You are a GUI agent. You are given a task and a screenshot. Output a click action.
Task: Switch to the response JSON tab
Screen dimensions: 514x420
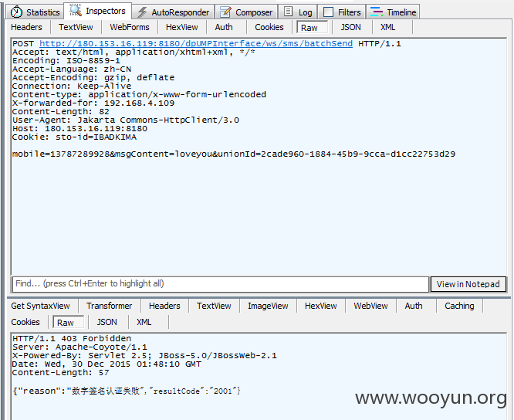point(107,322)
